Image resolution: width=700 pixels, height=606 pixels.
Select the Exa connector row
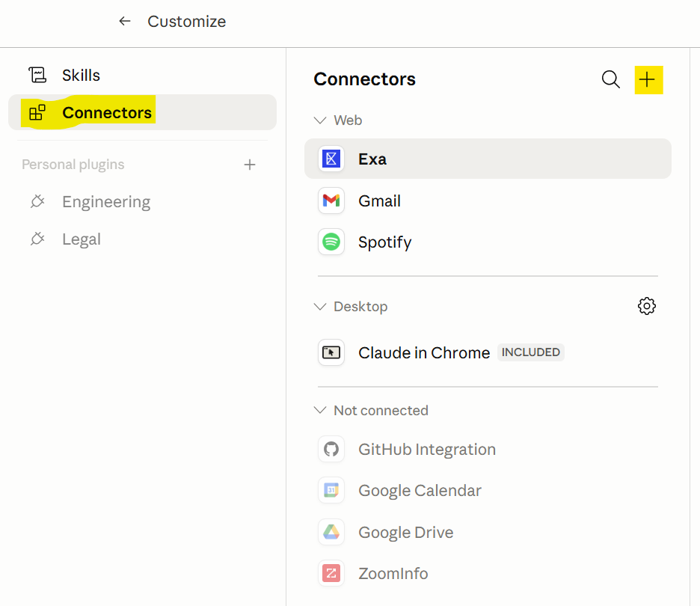488,159
